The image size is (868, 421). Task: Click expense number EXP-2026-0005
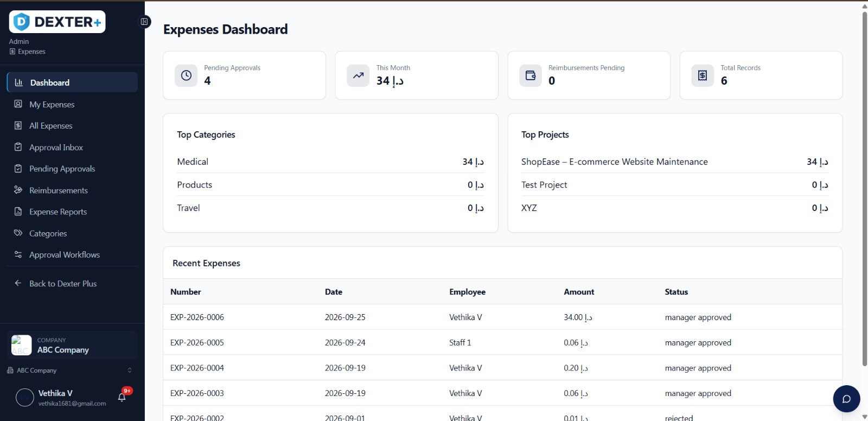[x=197, y=343]
